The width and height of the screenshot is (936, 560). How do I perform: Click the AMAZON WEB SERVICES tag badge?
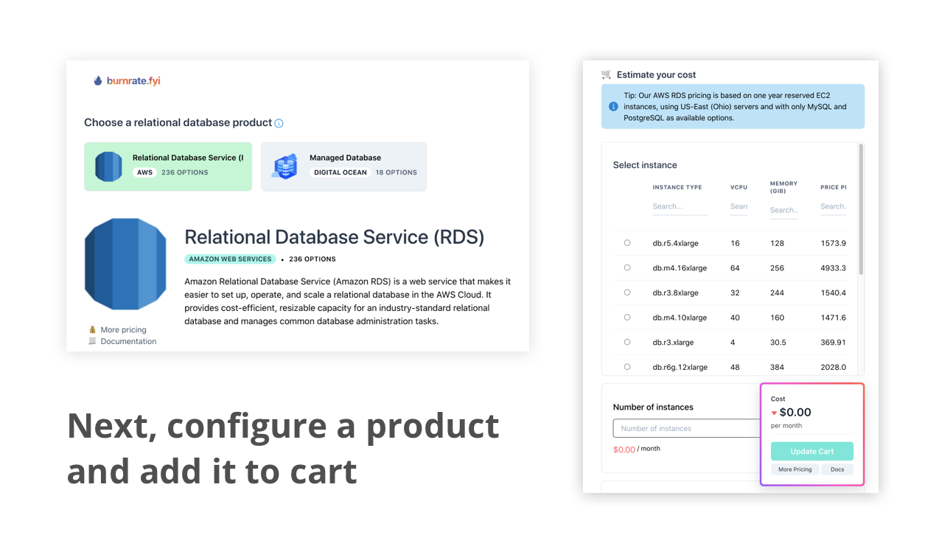tap(230, 259)
